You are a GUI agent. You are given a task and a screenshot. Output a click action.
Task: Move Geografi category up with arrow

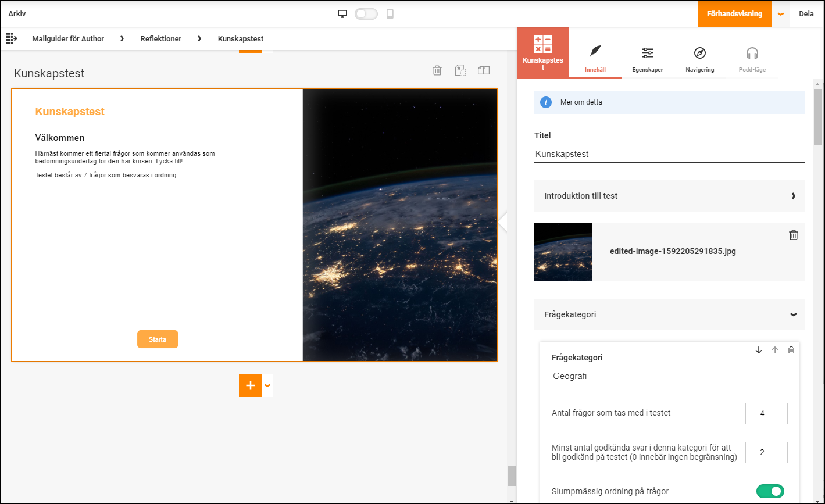(774, 350)
